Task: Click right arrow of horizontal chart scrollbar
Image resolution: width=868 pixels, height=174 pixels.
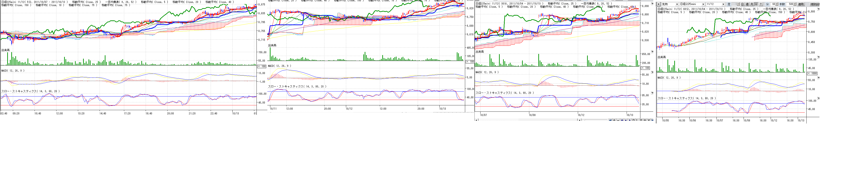Action: pos(579,120)
